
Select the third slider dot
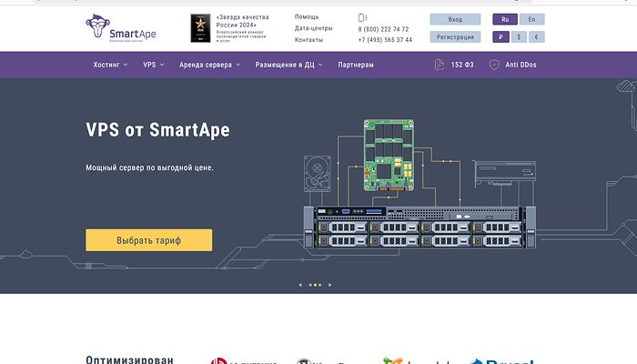coord(319,285)
